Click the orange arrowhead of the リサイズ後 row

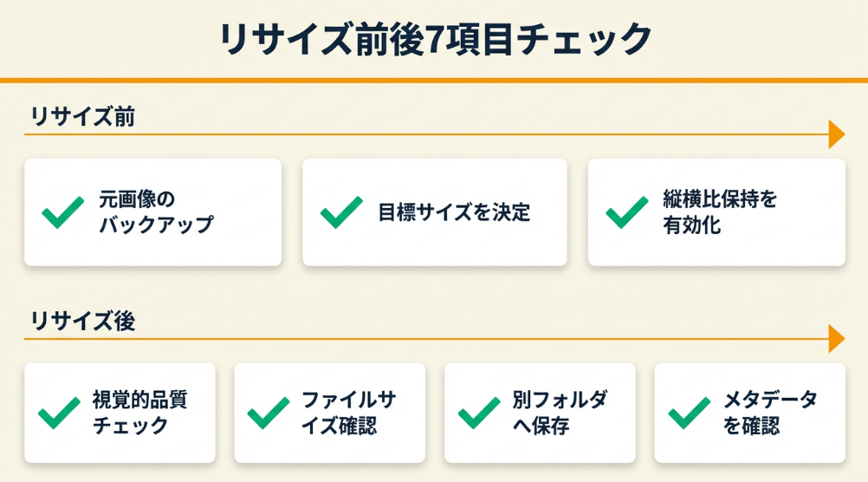[836, 338]
